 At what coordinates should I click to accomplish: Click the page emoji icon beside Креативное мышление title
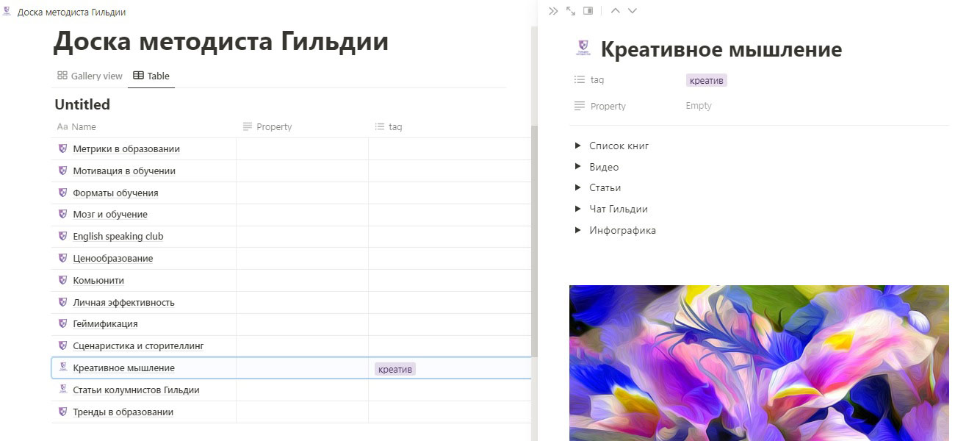point(581,46)
